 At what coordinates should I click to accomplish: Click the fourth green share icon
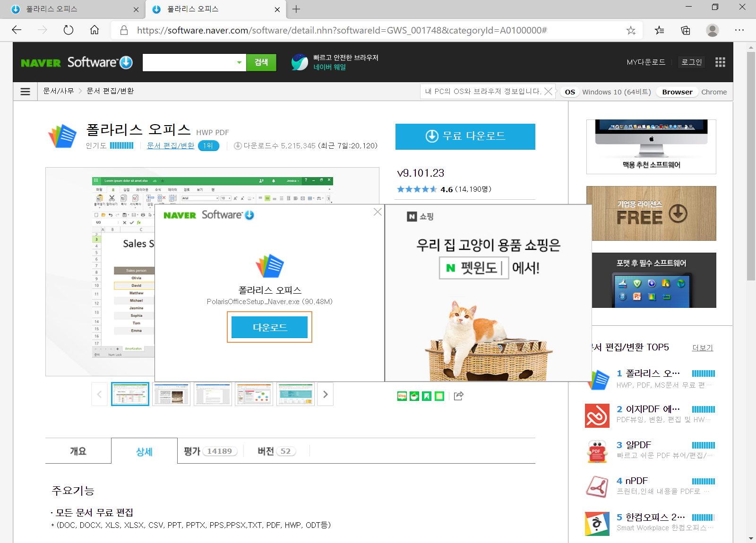pos(439,396)
